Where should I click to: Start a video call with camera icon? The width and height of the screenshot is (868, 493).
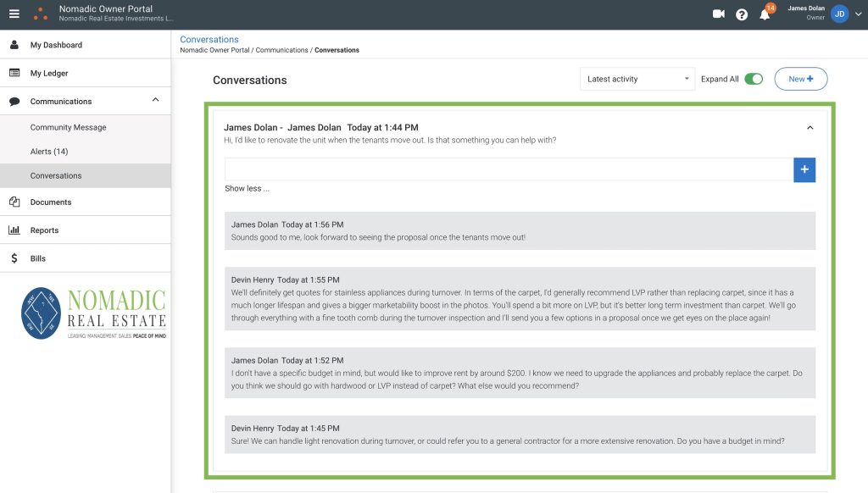coord(719,14)
